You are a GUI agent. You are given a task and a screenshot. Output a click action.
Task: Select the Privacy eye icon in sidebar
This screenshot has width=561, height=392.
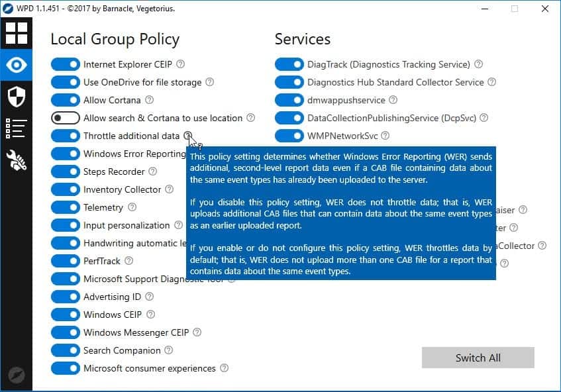coord(16,65)
